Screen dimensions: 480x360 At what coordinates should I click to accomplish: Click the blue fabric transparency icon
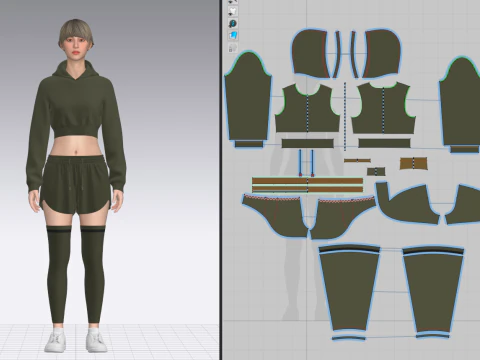click(x=233, y=35)
